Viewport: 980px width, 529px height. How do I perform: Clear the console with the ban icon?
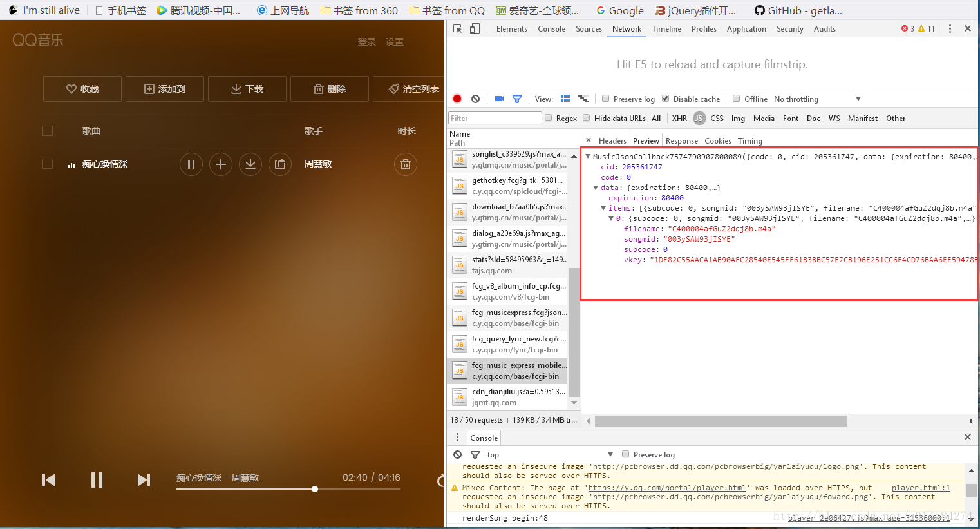pos(457,454)
